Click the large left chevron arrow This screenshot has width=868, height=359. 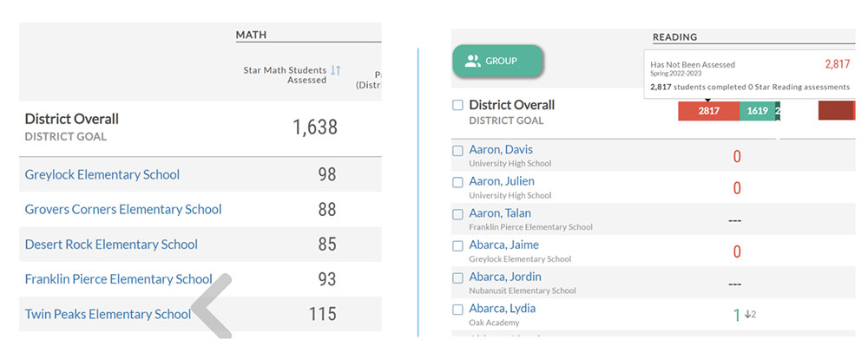(x=212, y=305)
